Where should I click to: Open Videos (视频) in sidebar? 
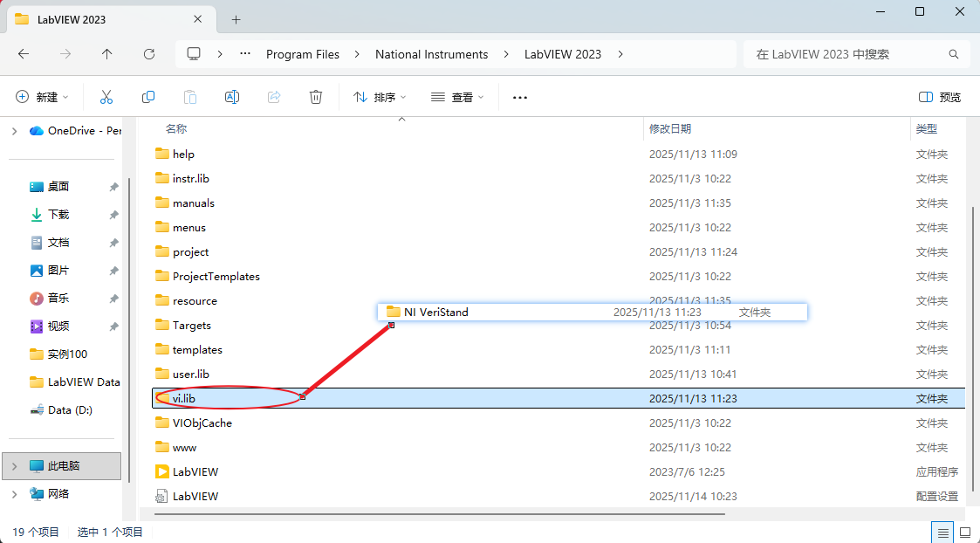(58, 326)
